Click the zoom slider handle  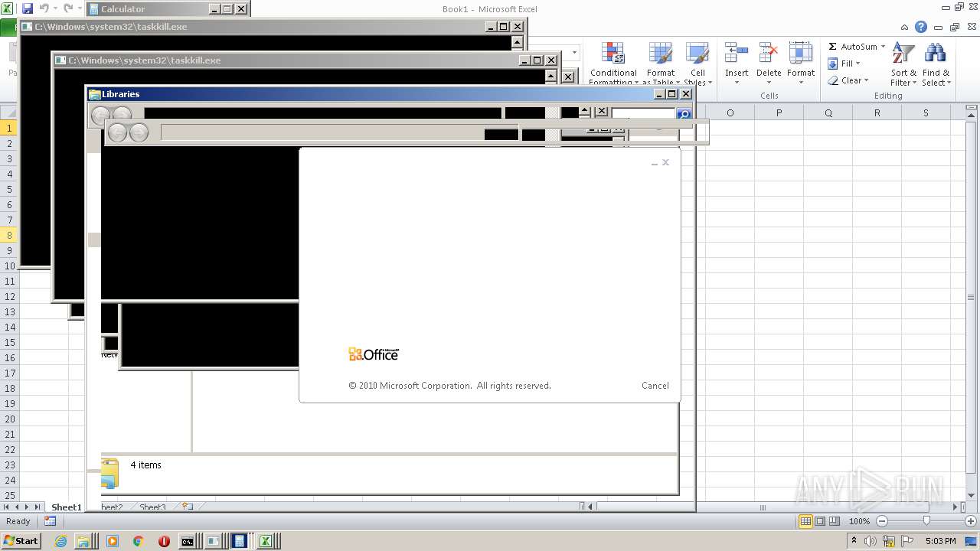(926, 521)
